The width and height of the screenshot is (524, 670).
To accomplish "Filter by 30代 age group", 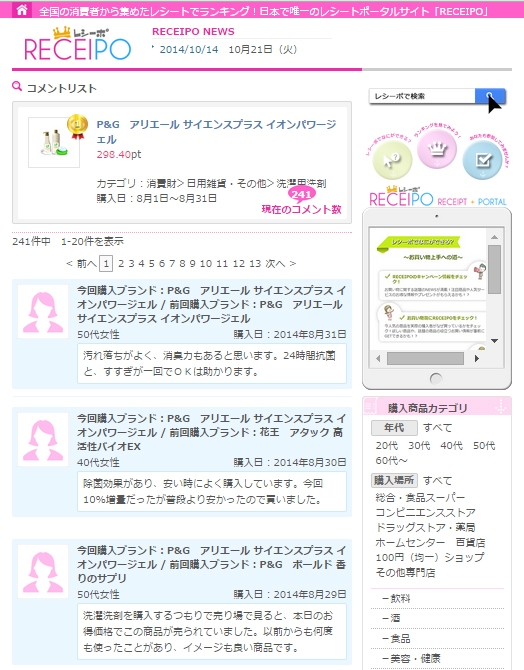I will [x=419, y=446].
